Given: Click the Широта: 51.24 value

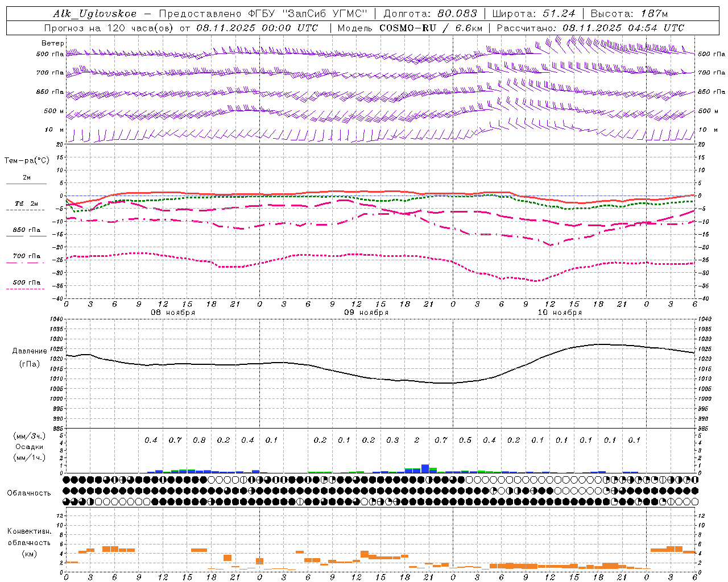Looking at the screenshot, I should (533, 14).
